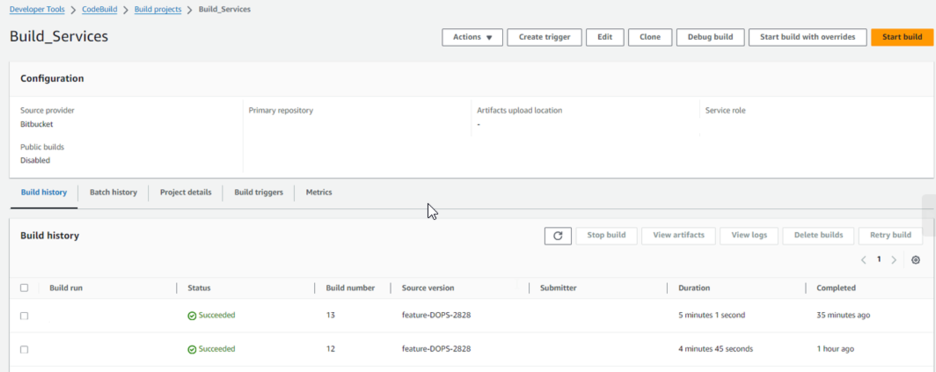This screenshot has height=372, width=936.
Task: Sort by Submitter column header
Action: (x=558, y=288)
